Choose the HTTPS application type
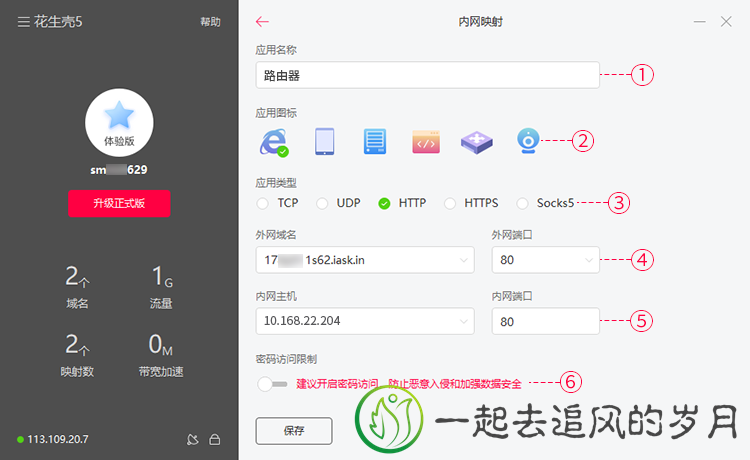The width and height of the screenshot is (750, 460). pos(450,203)
